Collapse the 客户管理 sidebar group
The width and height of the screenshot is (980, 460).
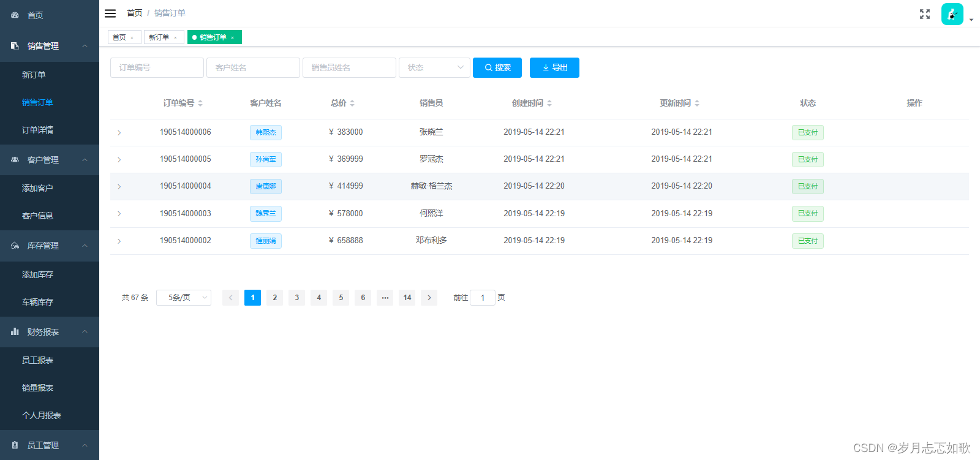[x=85, y=160]
